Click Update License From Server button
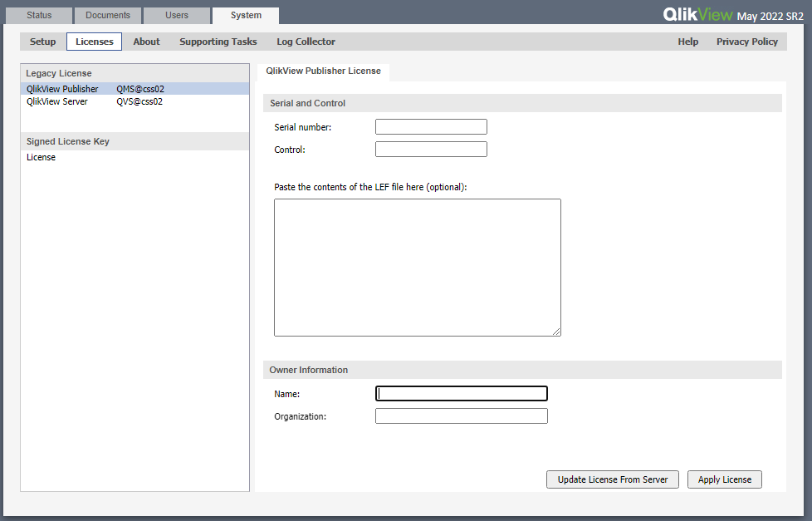Viewport: 812px width, 521px height. pyautogui.click(x=613, y=479)
